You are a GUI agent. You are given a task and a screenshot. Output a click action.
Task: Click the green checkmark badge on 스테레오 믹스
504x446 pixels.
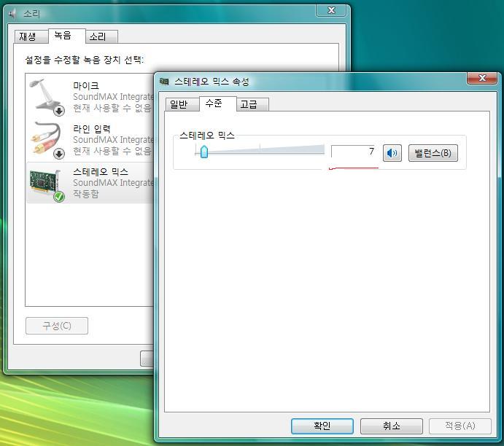click(x=59, y=196)
